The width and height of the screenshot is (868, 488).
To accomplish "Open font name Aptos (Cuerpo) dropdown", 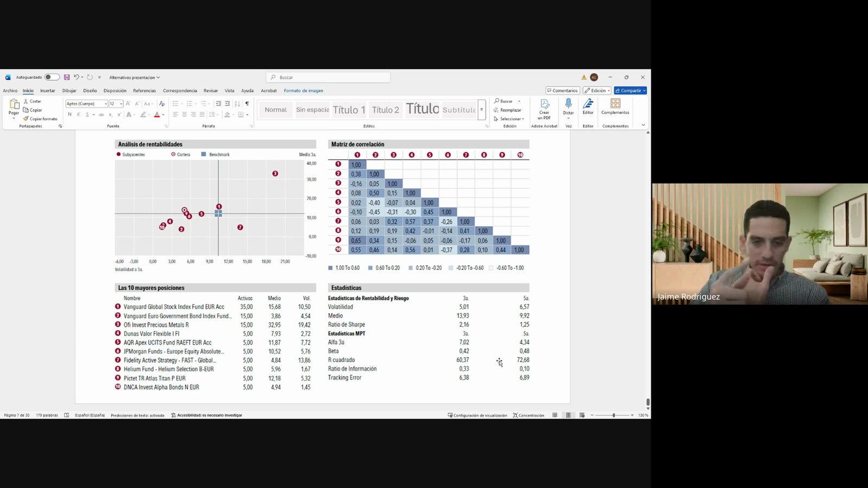I will point(106,104).
